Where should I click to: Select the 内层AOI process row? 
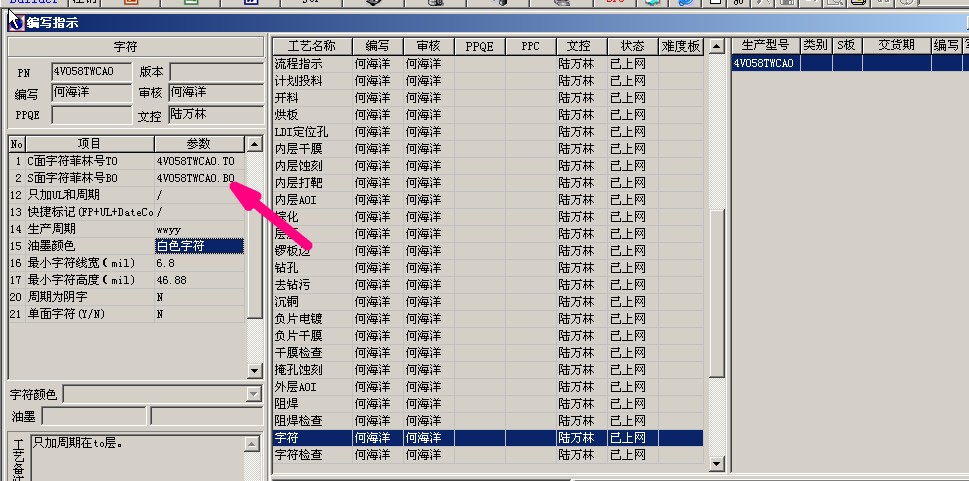point(488,200)
